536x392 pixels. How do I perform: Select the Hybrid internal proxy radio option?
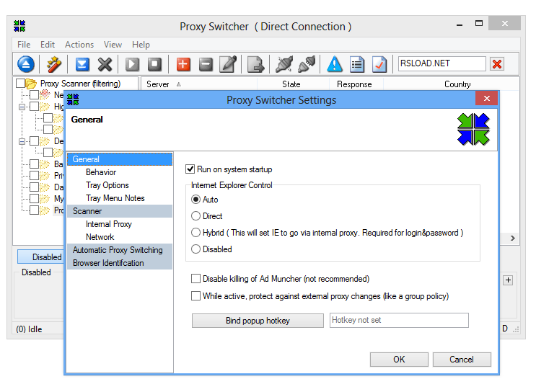195,233
